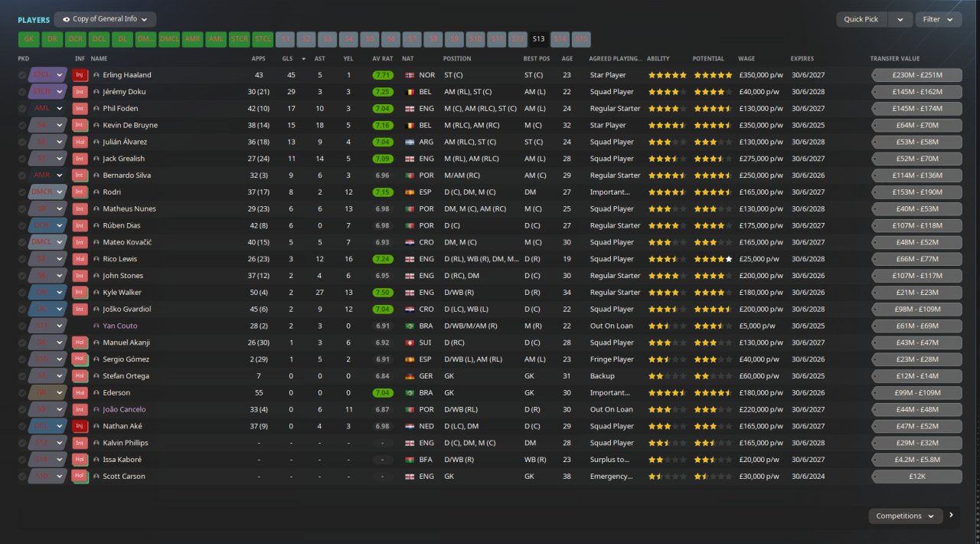Toggle the selection circle for Rúben Dias

[x=22, y=225]
